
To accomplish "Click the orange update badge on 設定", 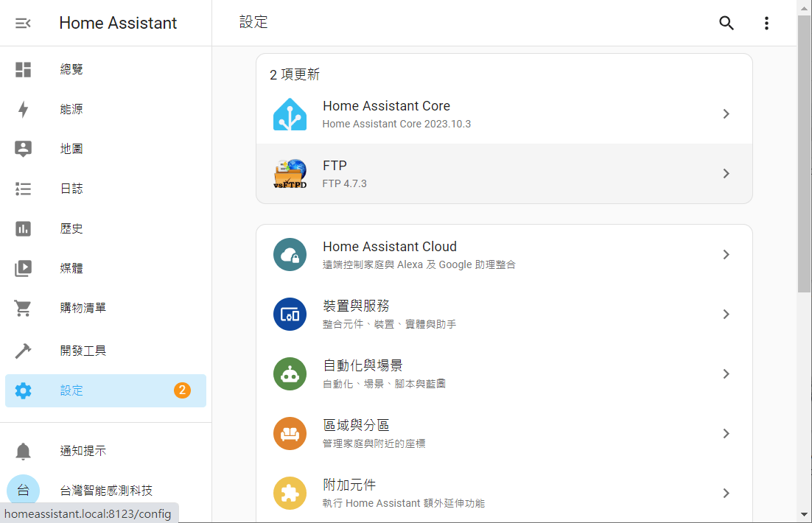I will click(x=182, y=390).
